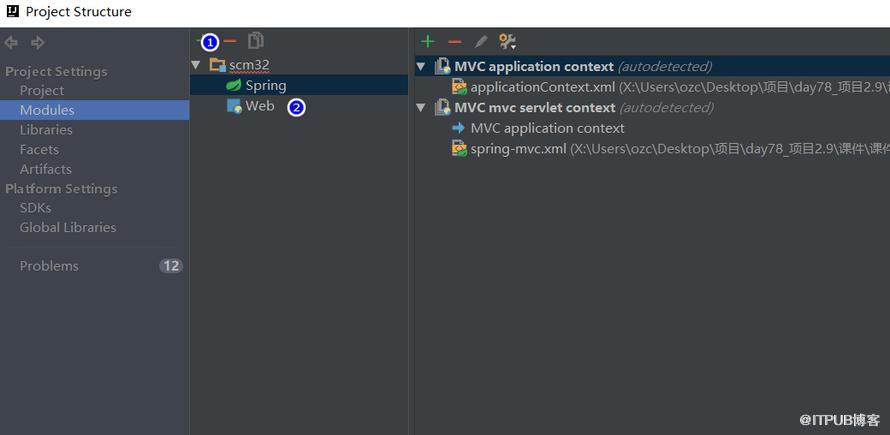Select the Spring facet row
Image resolution: width=890 pixels, height=435 pixels.
coord(299,85)
